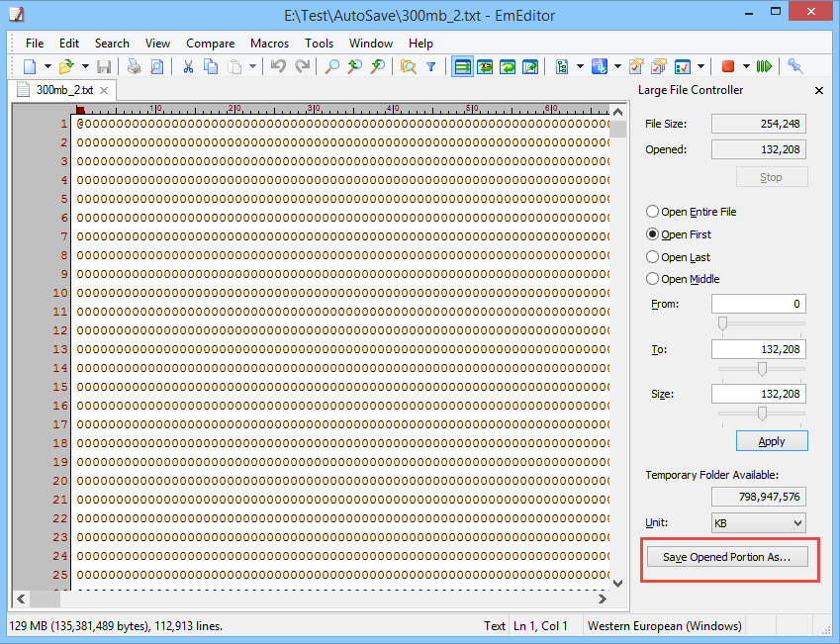Image resolution: width=840 pixels, height=644 pixels.
Task: Click the View menu
Action: [157, 44]
